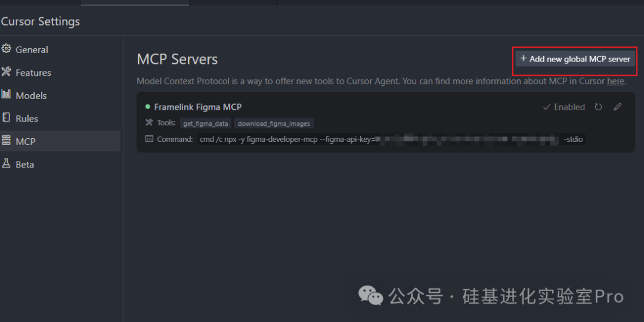644x322 pixels.
Task: Refresh the Framelink Figma MCP server
Action: (598, 107)
